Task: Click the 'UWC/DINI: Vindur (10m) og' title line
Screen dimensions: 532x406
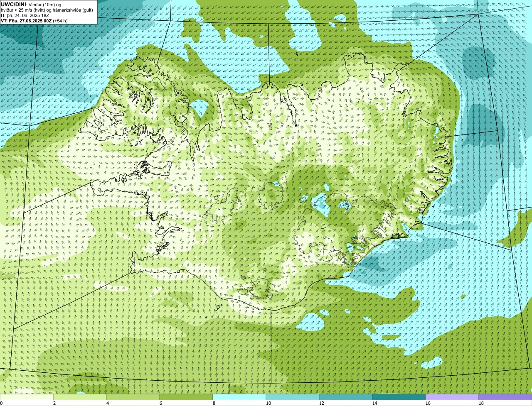Action: (x=31, y=4)
